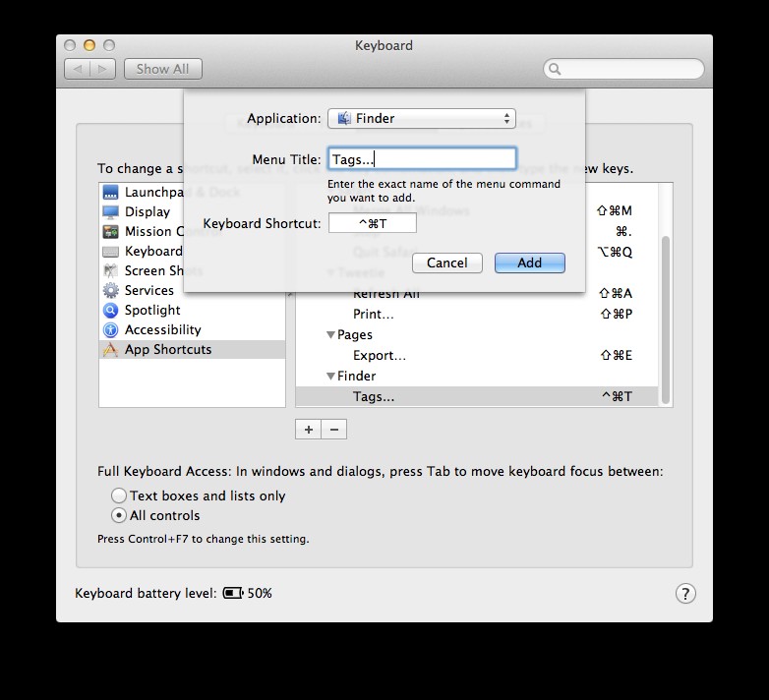Add a shortcut with the plus button
The image size is (769, 700).
308,430
